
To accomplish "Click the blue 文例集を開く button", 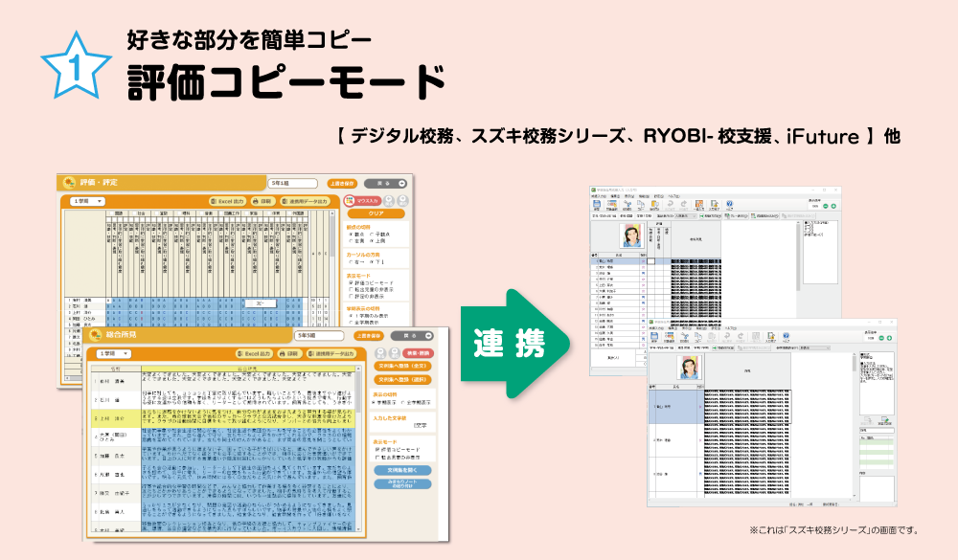I will coord(402,470).
